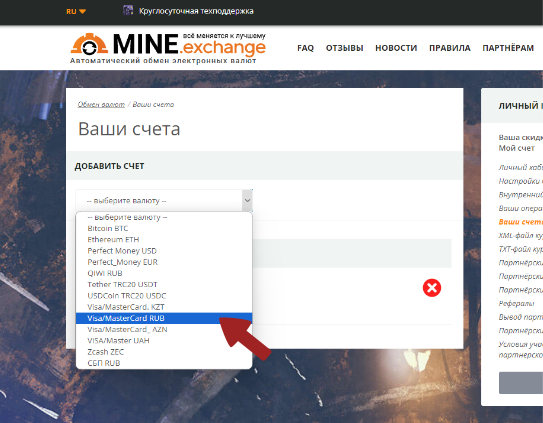
Task: Open Мой счет in the sidebar
Action: [x=516, y=148]
